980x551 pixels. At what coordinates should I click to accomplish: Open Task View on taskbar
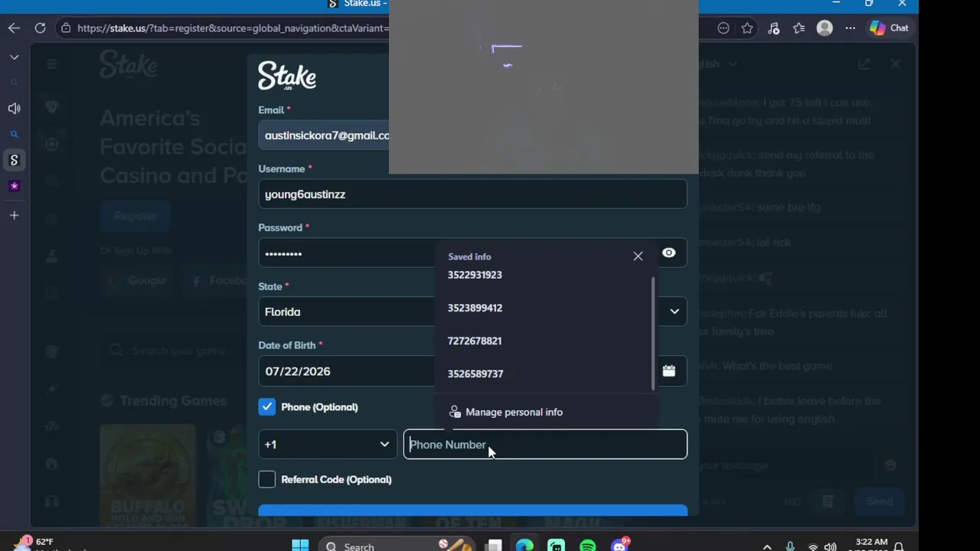(x=494, y=546)
